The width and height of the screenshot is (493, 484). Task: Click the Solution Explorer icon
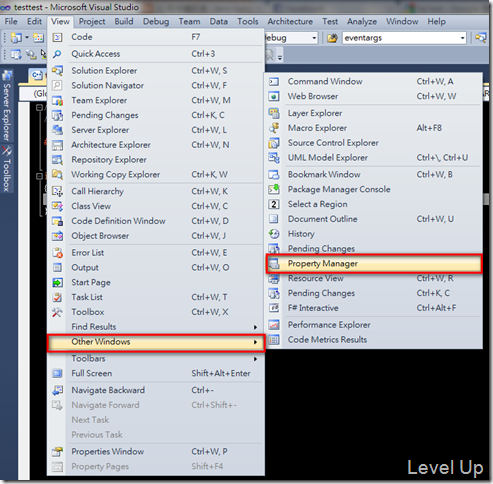pyautogui.click(x=57, y=71)
